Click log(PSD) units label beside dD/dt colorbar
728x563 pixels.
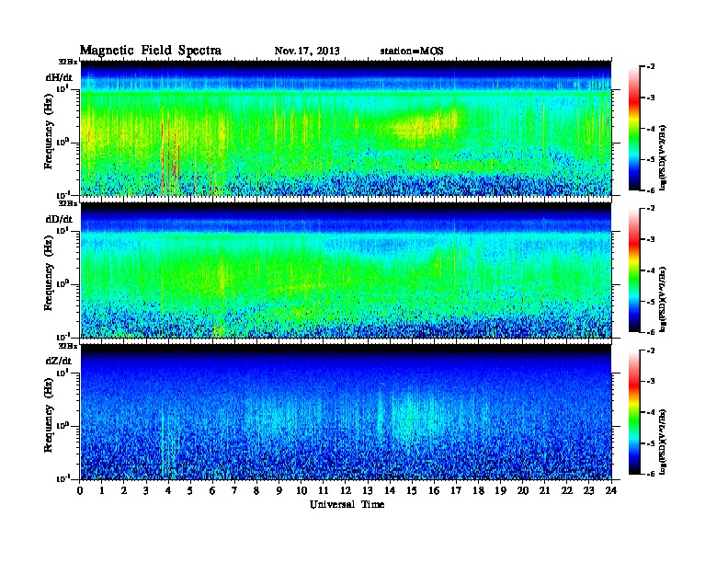tap(664, 299)
